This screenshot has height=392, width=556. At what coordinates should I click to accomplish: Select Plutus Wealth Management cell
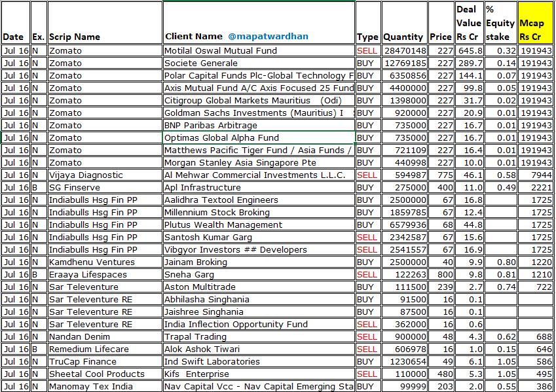tap(259, 224)
